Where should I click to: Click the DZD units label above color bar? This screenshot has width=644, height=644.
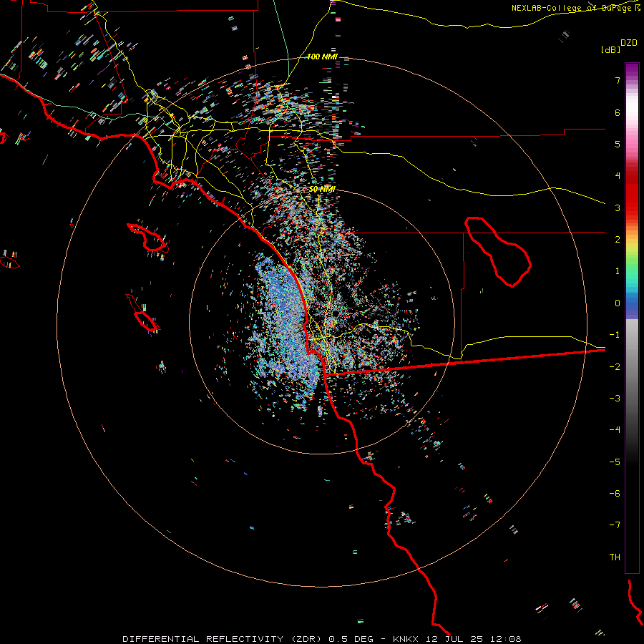pos(629,43)
